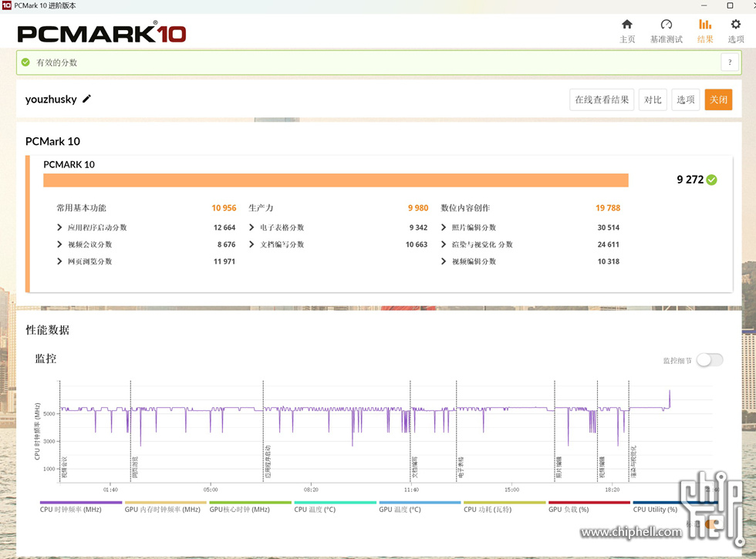Click the value 10 318
The width and height of the screenshot is (756, 559).
pyautogui.click(x=609, y=261)
